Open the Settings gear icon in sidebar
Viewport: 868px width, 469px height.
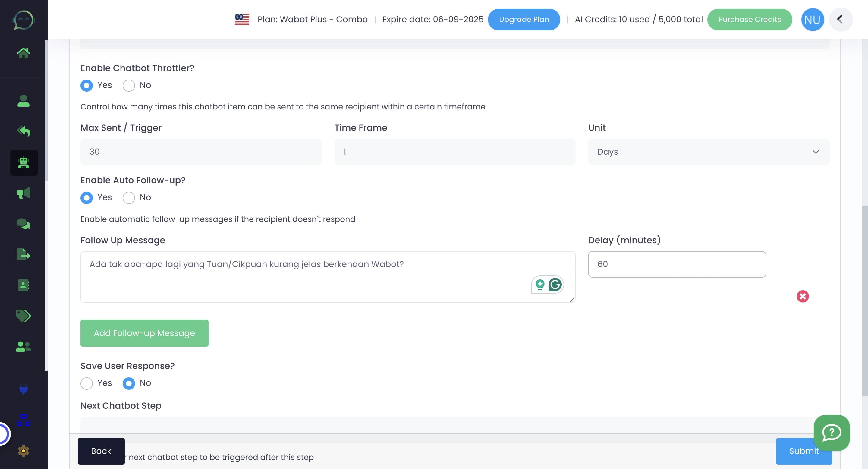point(23,451)
